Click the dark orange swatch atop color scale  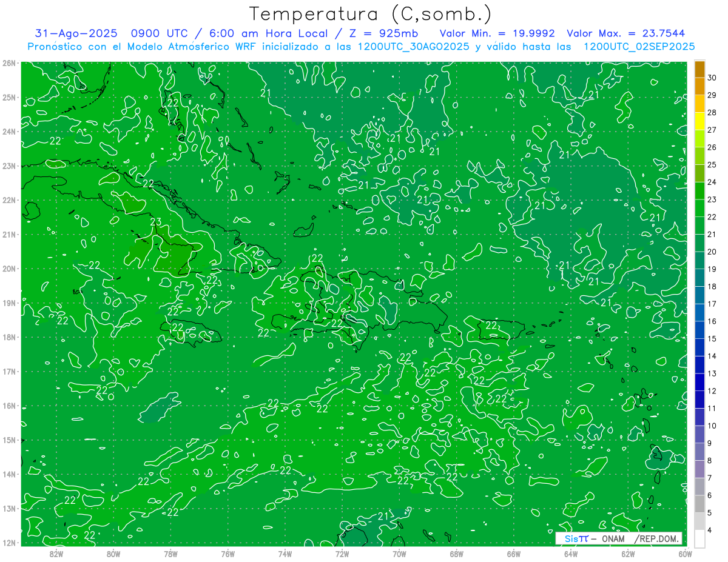click(699, 69)
